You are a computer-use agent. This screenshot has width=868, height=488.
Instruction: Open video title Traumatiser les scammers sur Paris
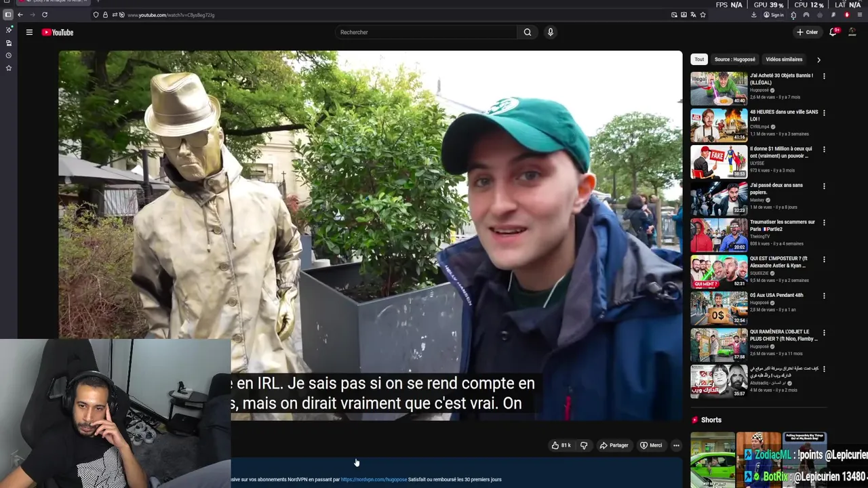[782, 225]
